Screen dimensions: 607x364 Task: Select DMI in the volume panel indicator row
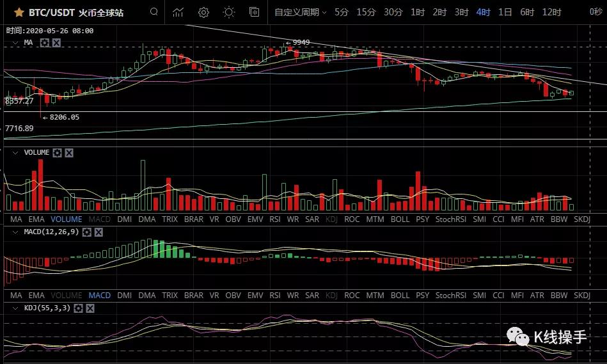click(x=124, y=219)
